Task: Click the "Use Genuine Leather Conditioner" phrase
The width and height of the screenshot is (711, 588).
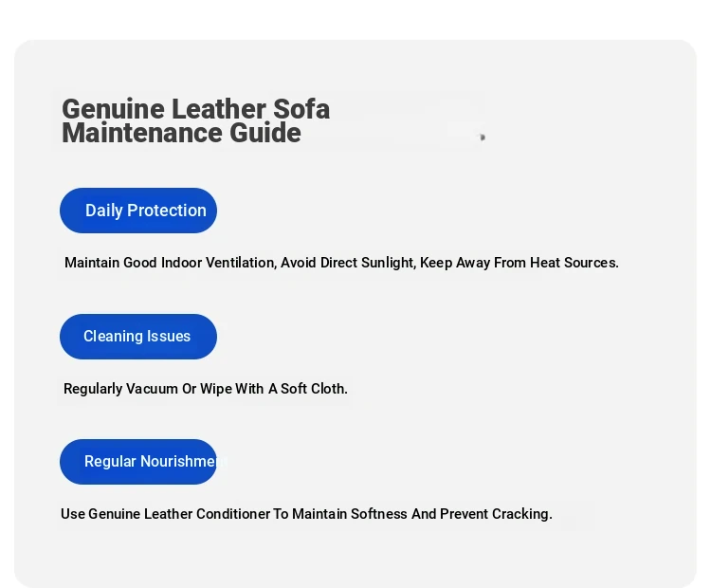Action: pyautogui.click(x=165, y=514)
